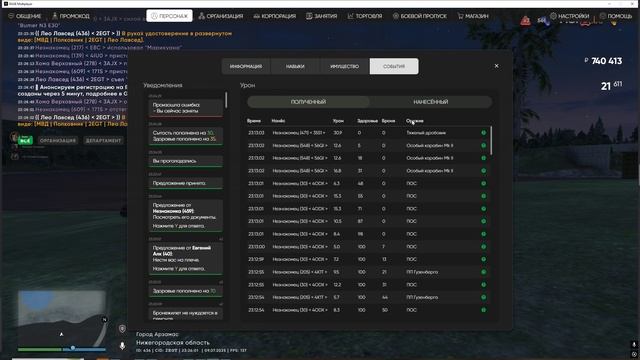Click the ОРГАНИЗАЦИЯ chat channel button
Screen dimensions: 640x360
(x=58, y=140)
